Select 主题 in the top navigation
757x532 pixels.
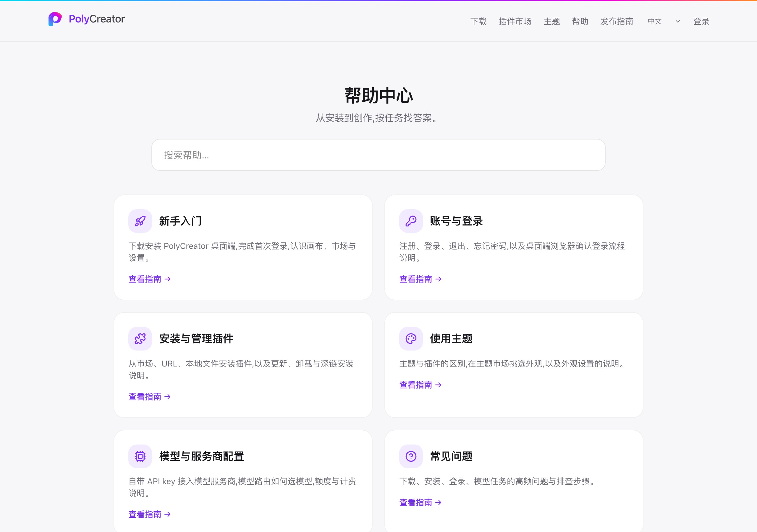click(x=551, y=21)
